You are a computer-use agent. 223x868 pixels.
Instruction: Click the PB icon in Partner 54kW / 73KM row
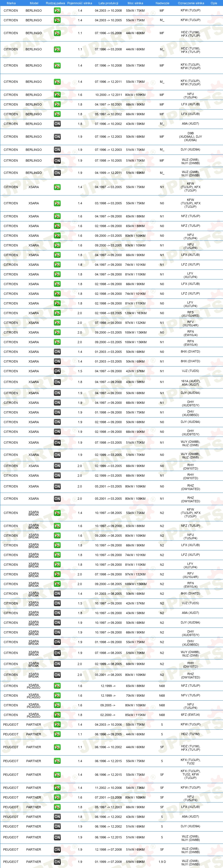(x=57, y=788)
